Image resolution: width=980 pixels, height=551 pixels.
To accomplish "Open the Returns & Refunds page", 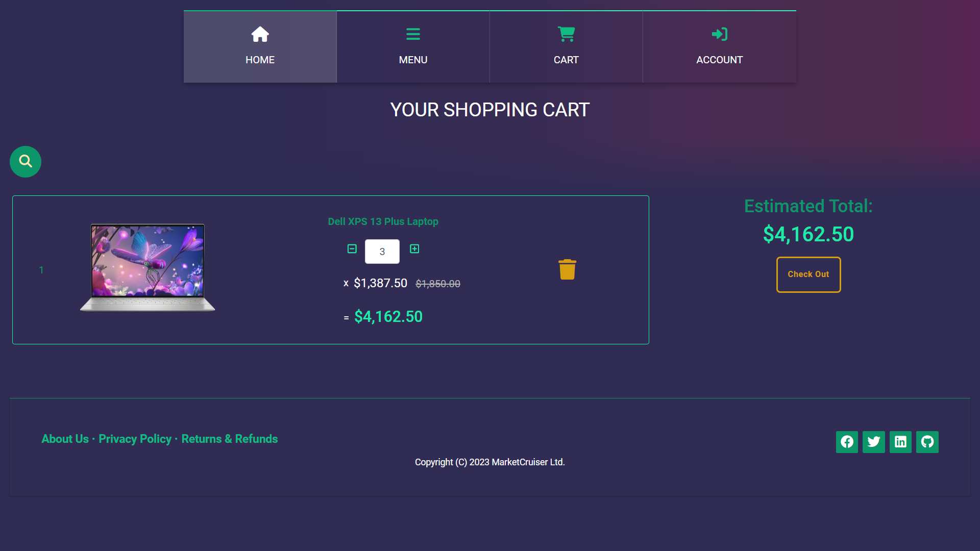I will 229,439.
